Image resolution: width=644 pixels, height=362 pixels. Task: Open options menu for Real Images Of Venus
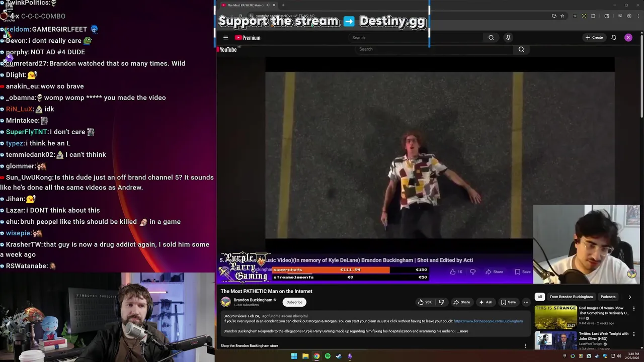[634, 309]
